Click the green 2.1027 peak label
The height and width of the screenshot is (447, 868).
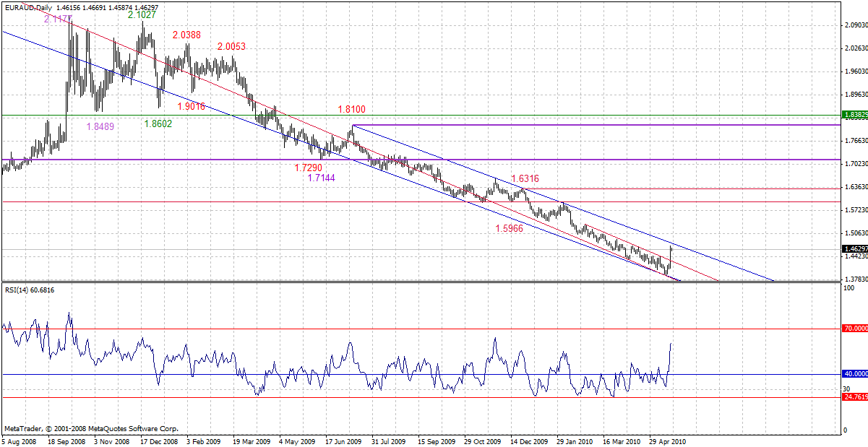click(142, 14)
